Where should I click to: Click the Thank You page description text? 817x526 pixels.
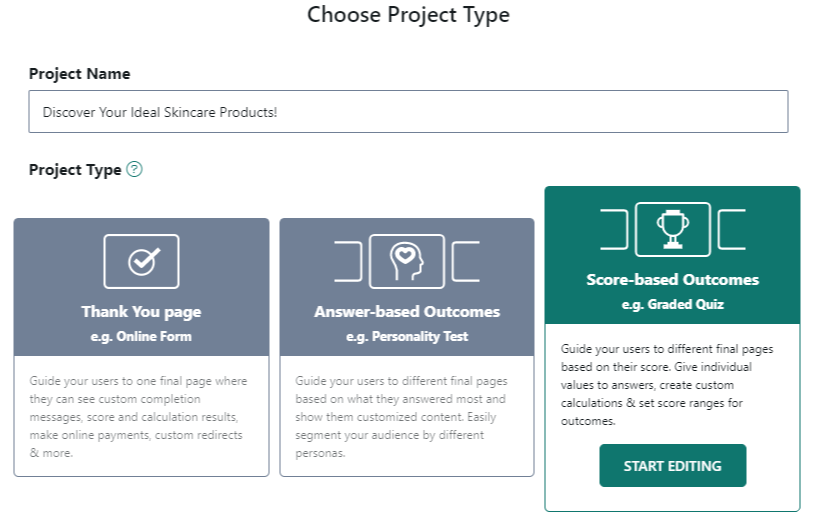tap(141, 417)
